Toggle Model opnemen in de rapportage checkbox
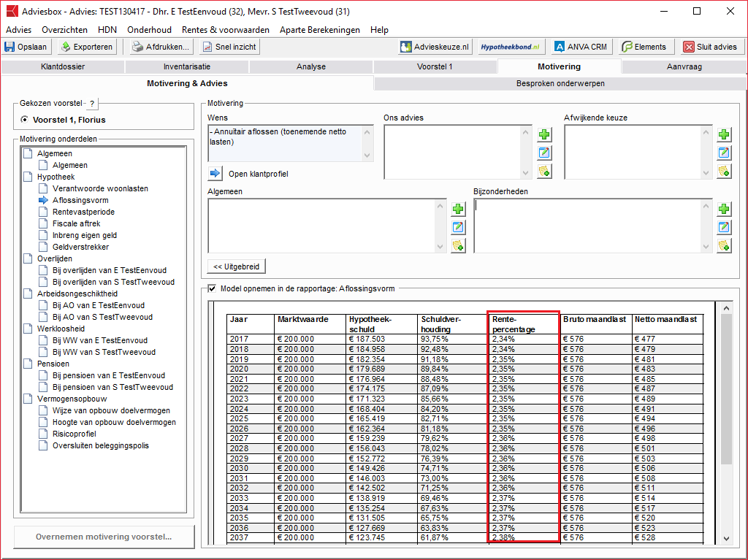Screen dimensions: 748x560 pyautogui.click(x=213, y=288)
